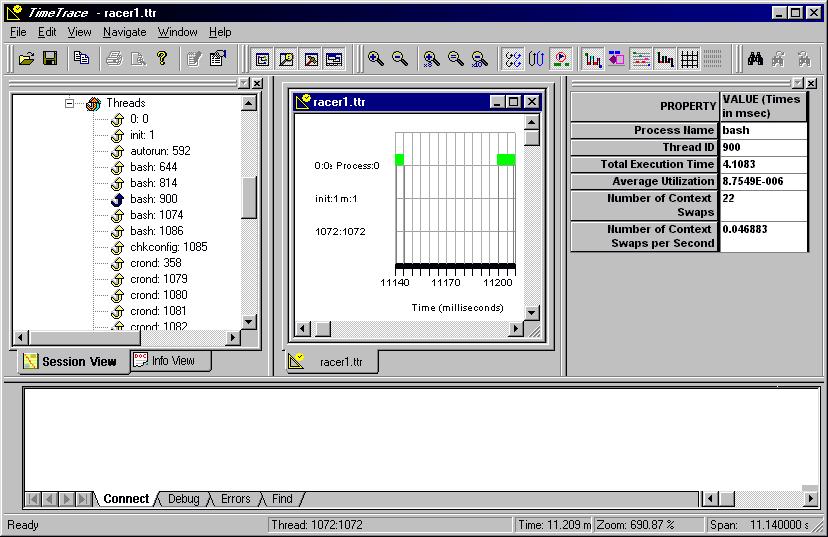Click the binoculars Find icon
Viewport: 828px width, 537px height.
756,59
